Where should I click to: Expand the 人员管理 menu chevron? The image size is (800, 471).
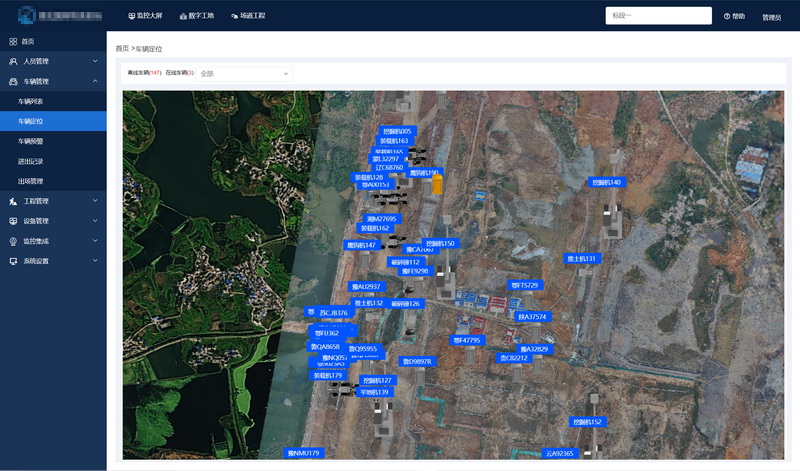click(x=95, y=61)
